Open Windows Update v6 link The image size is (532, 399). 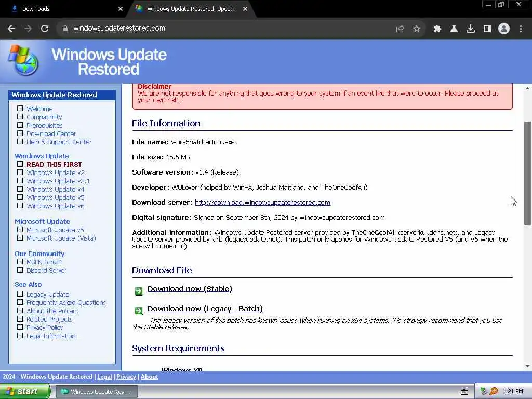pos(55,206)
